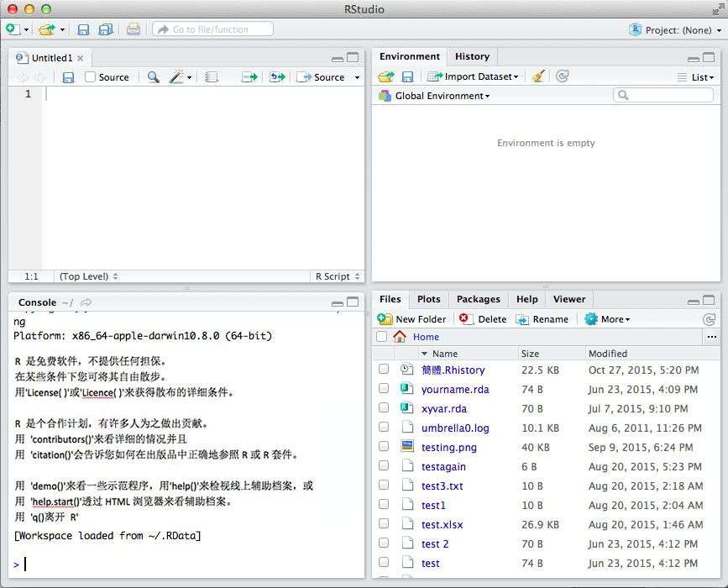This screenshot has width=728, height=588.
Task: Focus the Go to file/function field
Action: click(x=213, y=29)
